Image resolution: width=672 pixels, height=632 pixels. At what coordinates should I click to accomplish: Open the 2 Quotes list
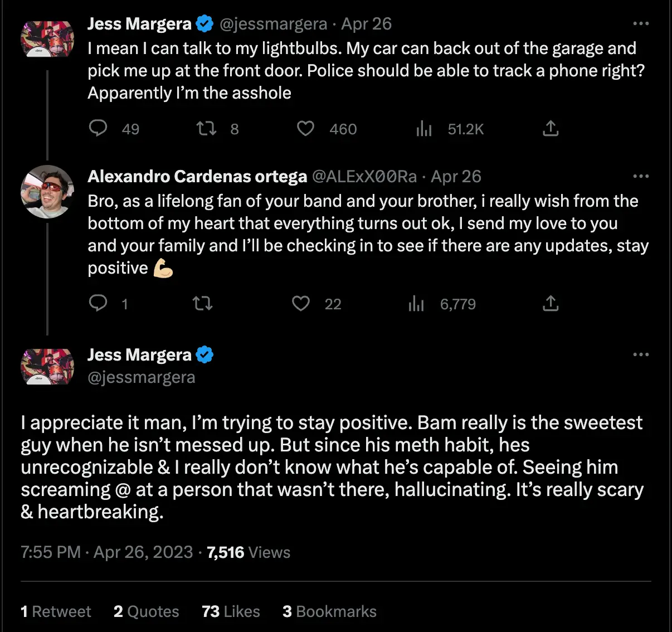pos(146,611)
